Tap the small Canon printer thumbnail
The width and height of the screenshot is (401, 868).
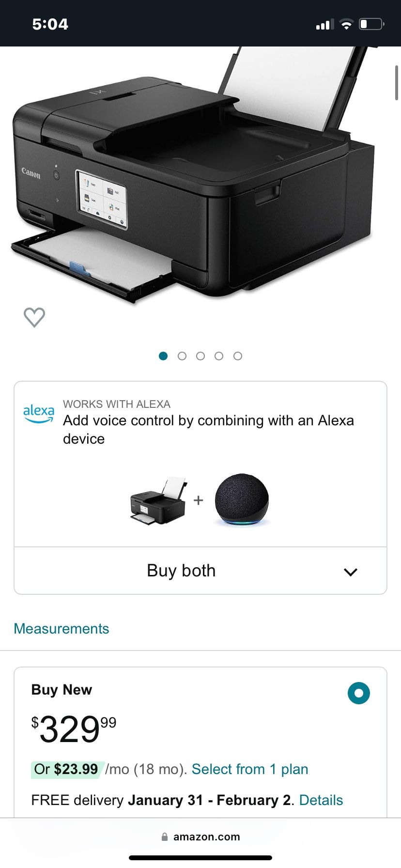pos(159,500)
